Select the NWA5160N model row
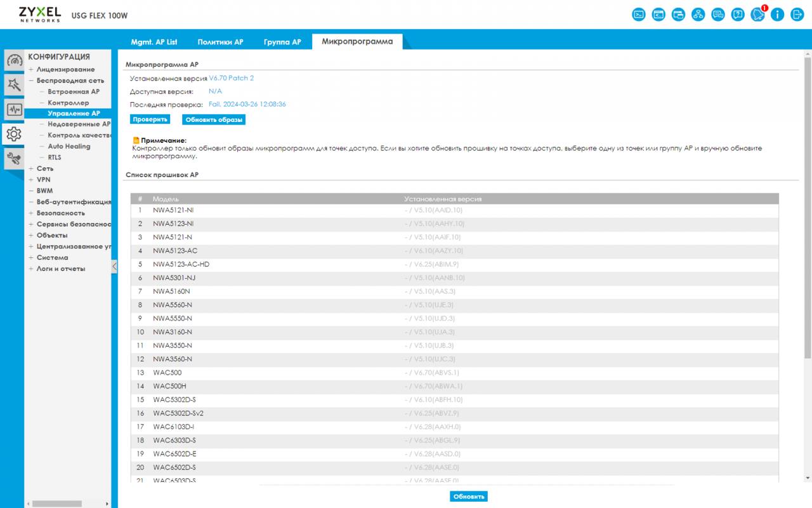The height and width of the screenshot is (508, 812). click(455, 291)
